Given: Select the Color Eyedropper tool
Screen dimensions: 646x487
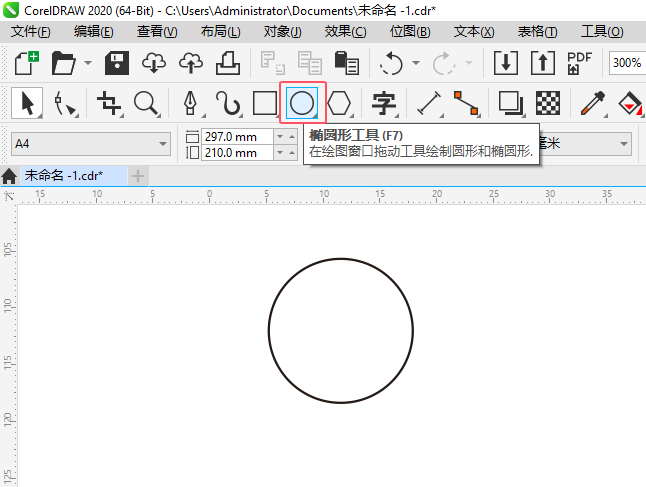Looking at the screenshot, I should 592,103.
